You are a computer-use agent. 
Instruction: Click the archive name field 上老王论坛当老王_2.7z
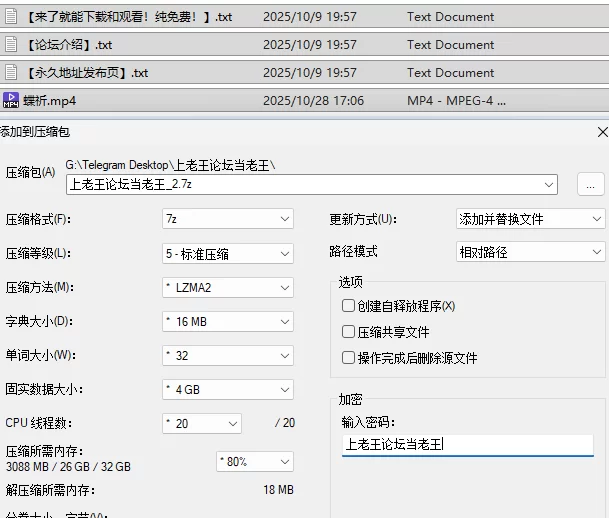(300, 185)
